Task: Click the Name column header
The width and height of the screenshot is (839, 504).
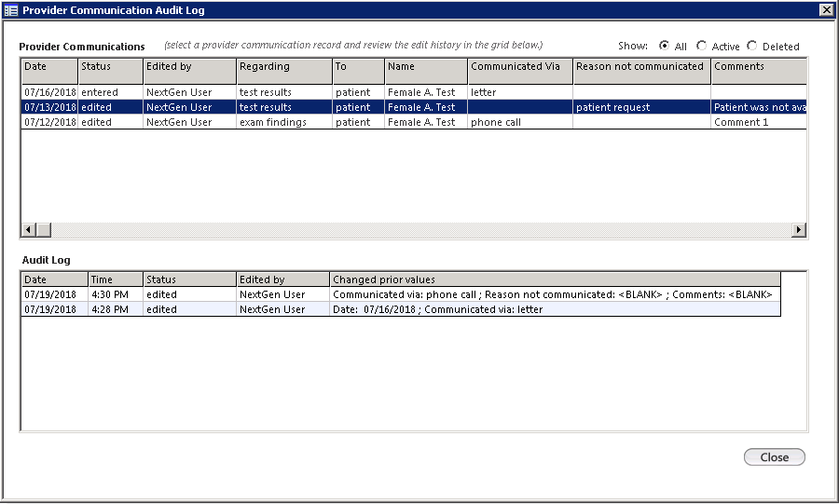Action: tap(426, 71)
